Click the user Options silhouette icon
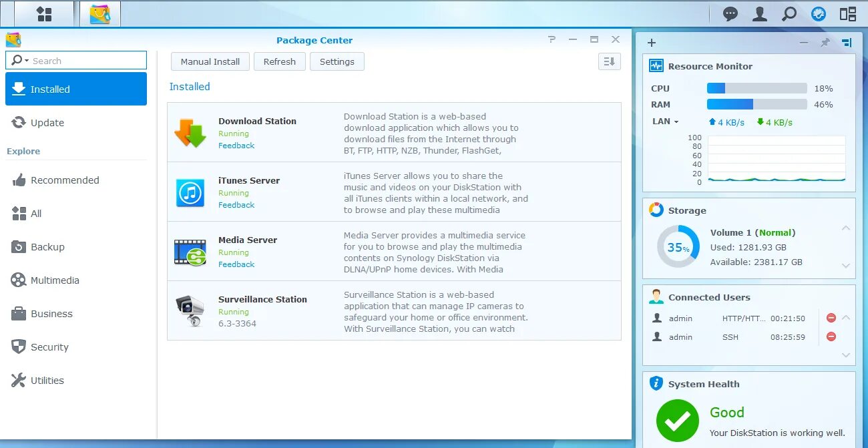The width and height of the screenshot is (868, 448). (x=759, y=13)
